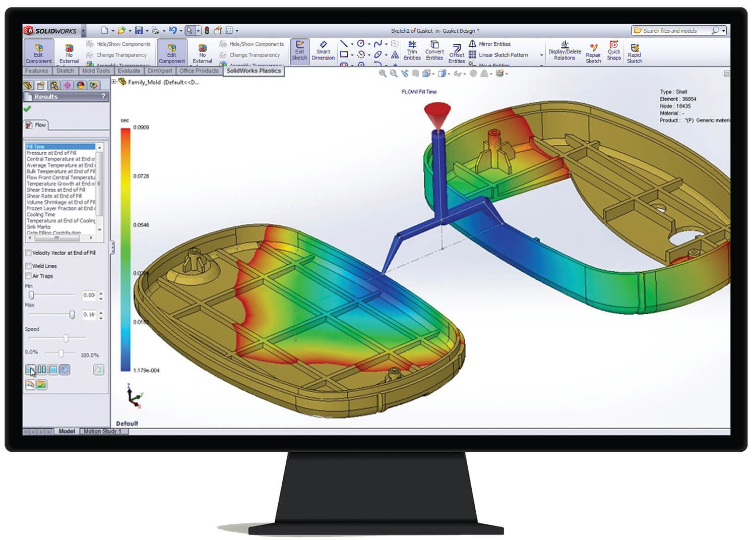Click the Offset Entities tool
Viewport: 756px width, 540px height.
click(457, 53)
